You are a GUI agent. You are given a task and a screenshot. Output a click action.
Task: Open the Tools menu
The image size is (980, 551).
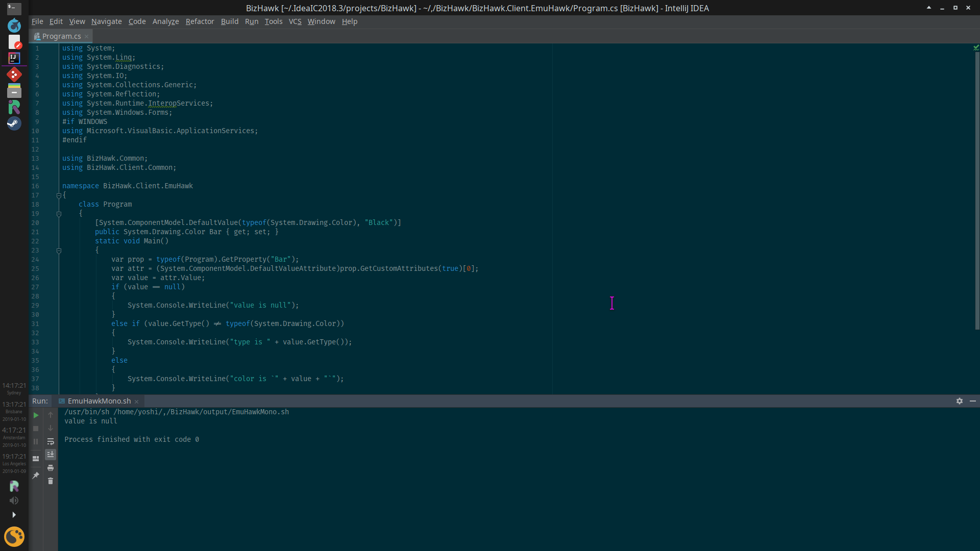point(274,21)
